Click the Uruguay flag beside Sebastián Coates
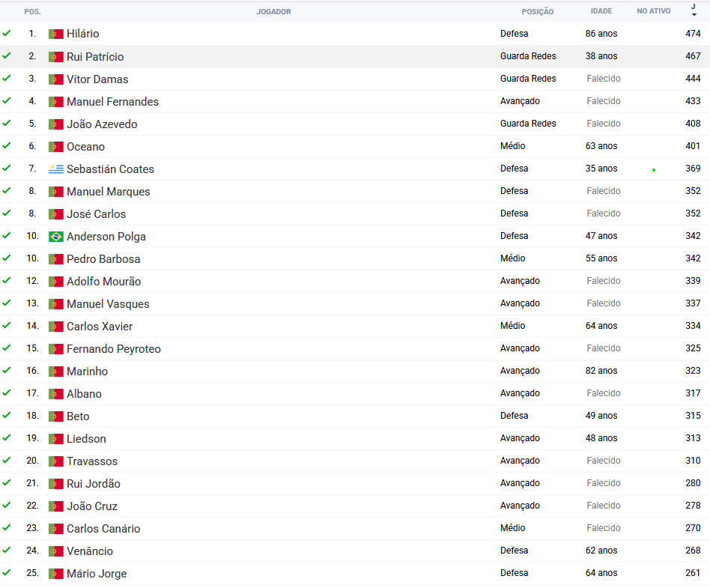This screenshot has width=710, height=588. click(56, 169)
